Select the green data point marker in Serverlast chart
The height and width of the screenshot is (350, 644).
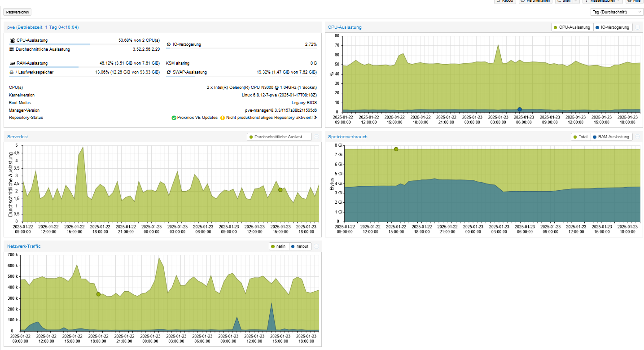[280, 190]
